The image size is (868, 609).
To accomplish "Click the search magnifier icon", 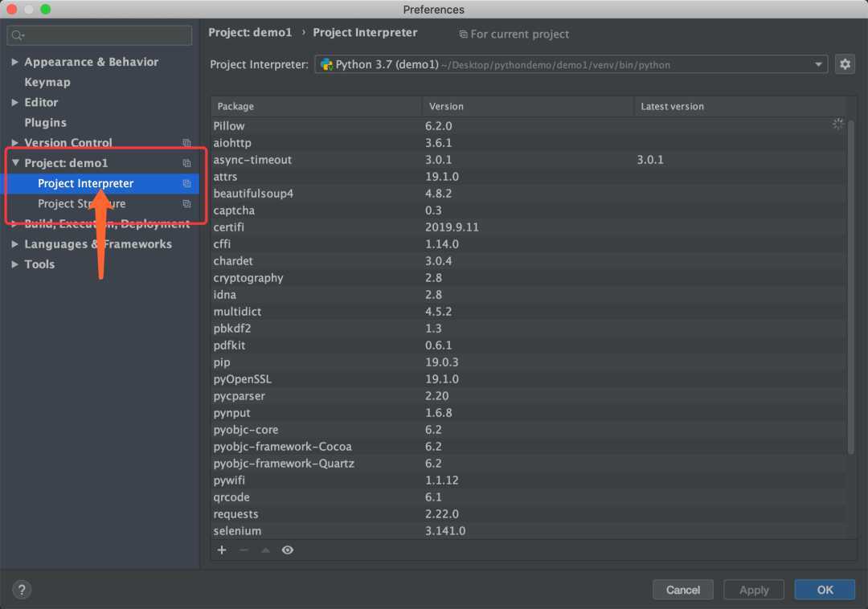I will [x=18, y=35].
